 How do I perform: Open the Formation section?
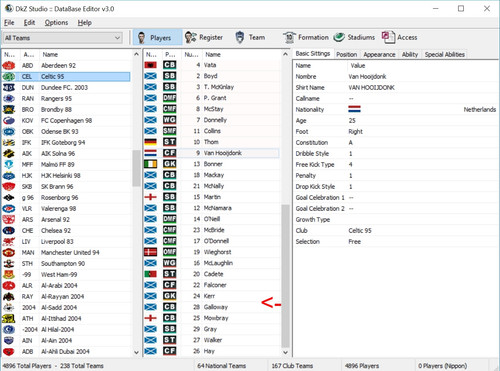pyautogui.click(x=306, y=37)
